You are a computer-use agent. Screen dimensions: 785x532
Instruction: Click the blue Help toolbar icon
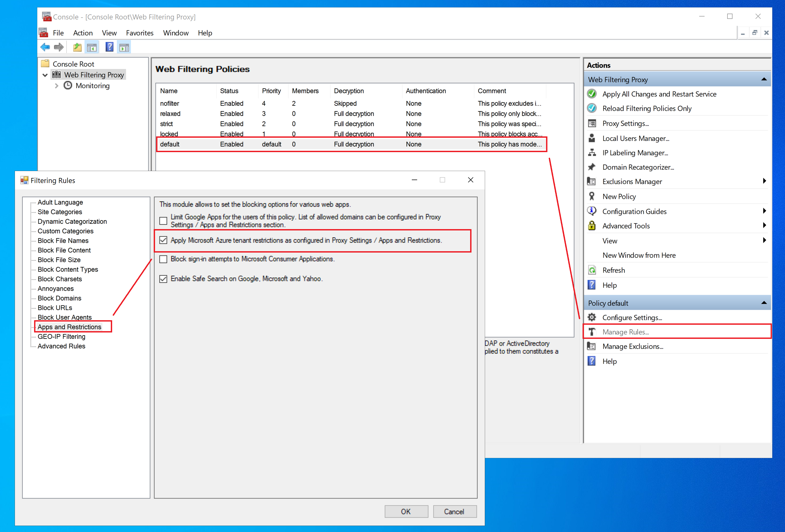coord(109,47)
